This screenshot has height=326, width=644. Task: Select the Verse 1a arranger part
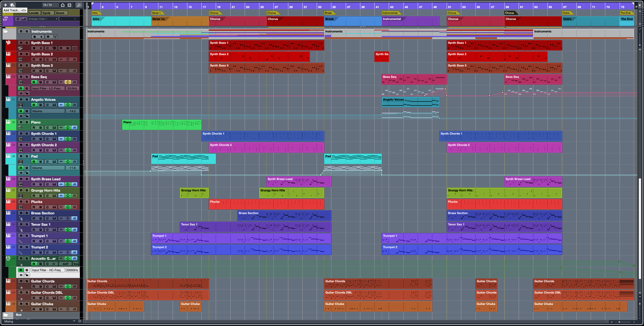click(x=180, y=21)
